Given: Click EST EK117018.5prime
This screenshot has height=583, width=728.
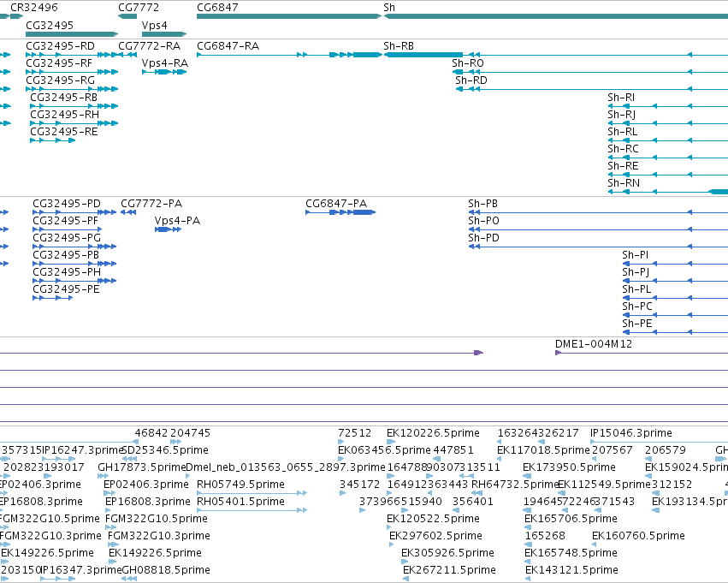Looking at the screenshot, I should (x=543, y=450).
